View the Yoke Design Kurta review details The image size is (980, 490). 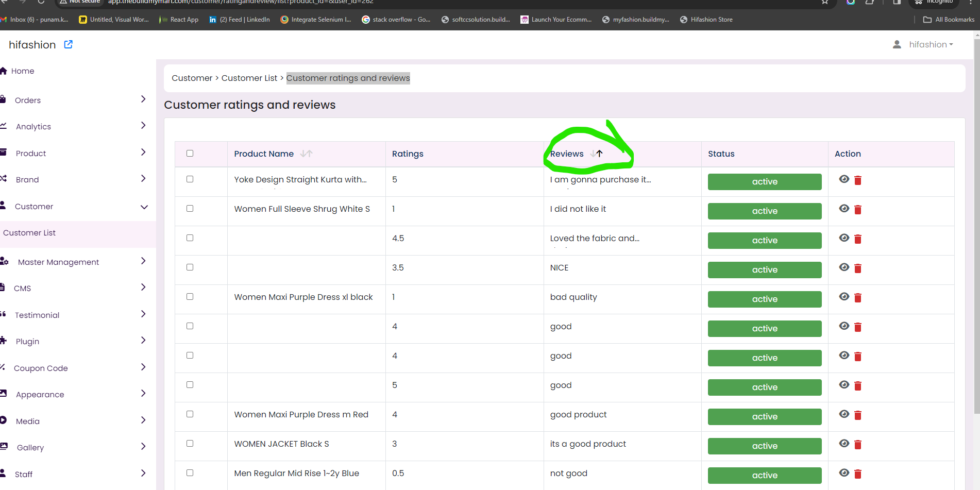tap(844, 179)
